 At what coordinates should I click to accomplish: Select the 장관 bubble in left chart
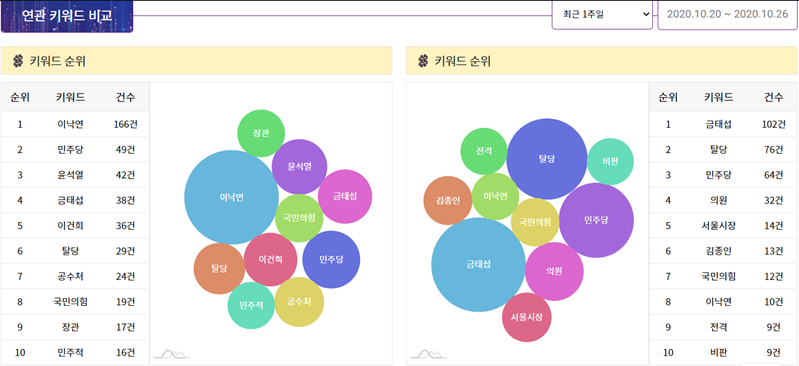pos(261,133)
